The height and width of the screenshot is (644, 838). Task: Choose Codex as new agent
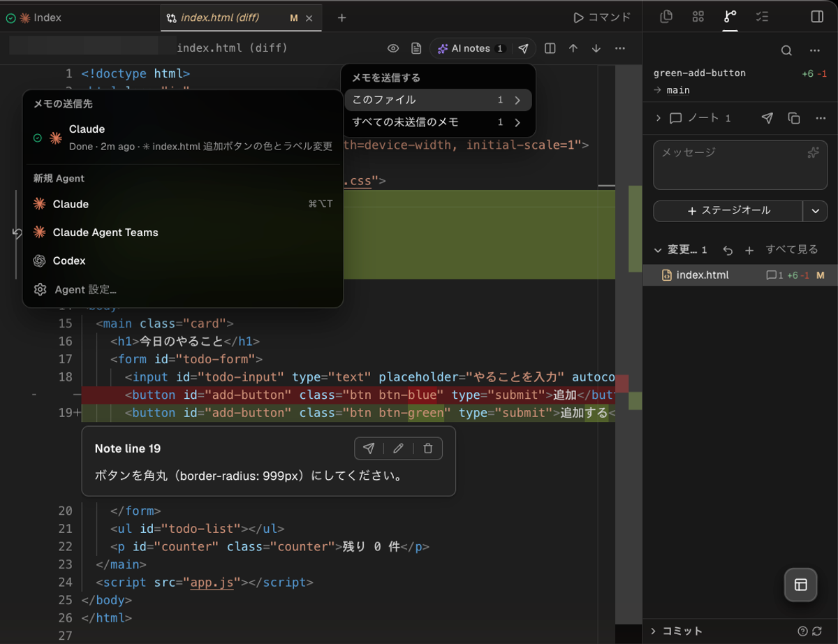[183, 261]
